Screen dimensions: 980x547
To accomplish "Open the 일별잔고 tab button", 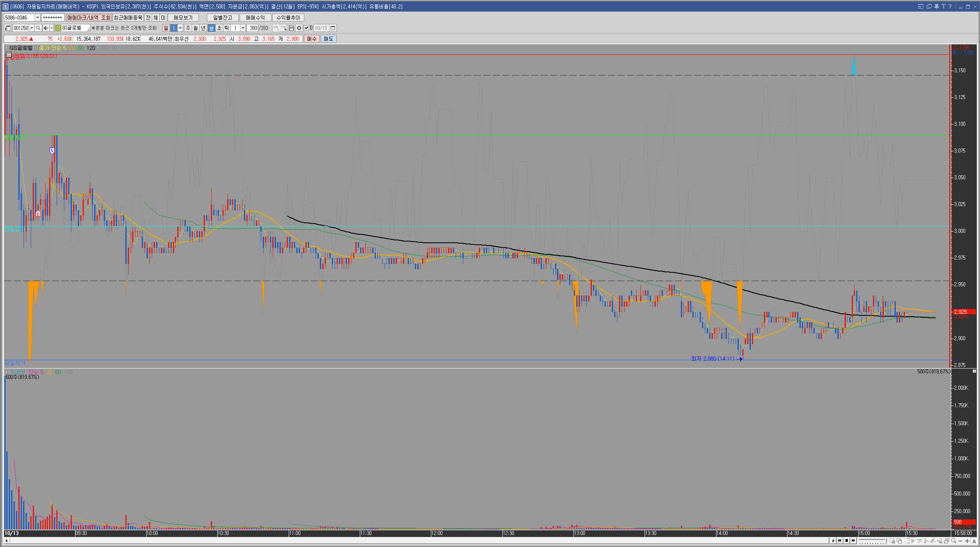I will [x=222, y=18].
